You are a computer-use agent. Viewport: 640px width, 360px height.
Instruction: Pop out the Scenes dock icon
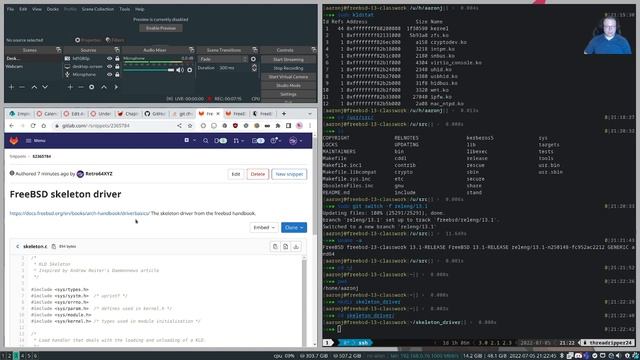coord(58,50)
